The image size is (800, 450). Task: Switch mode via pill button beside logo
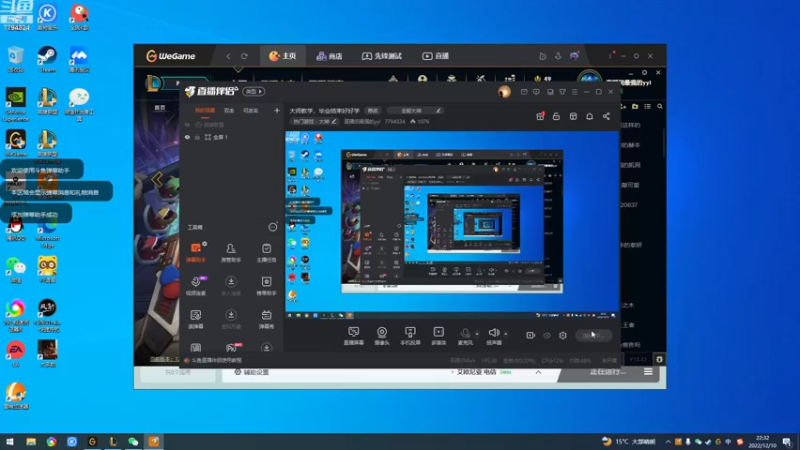pyautogui.click(x=254, y=91)
